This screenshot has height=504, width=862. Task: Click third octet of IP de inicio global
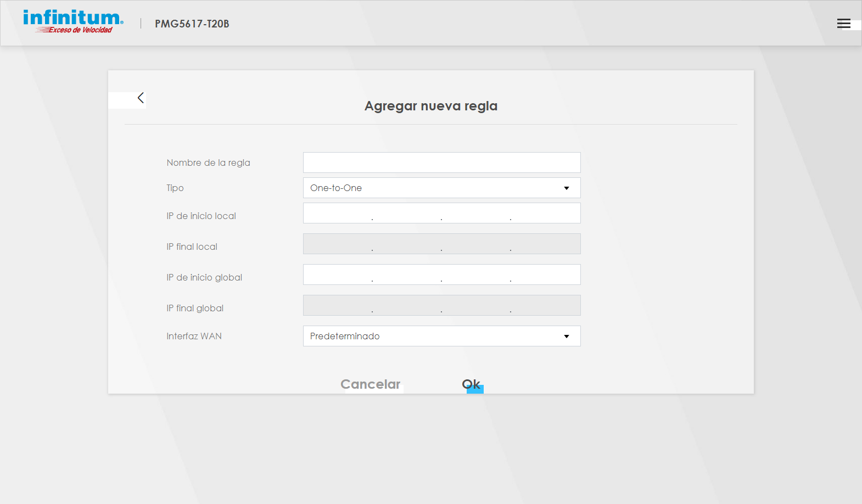click(x=476, y=275)
